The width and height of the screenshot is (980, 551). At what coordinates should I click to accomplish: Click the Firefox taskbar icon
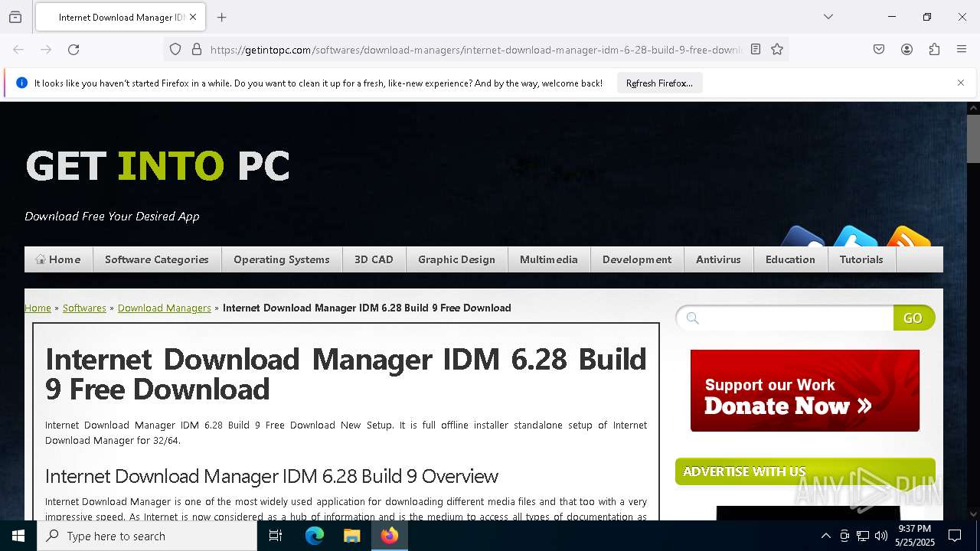coord(390,536)
